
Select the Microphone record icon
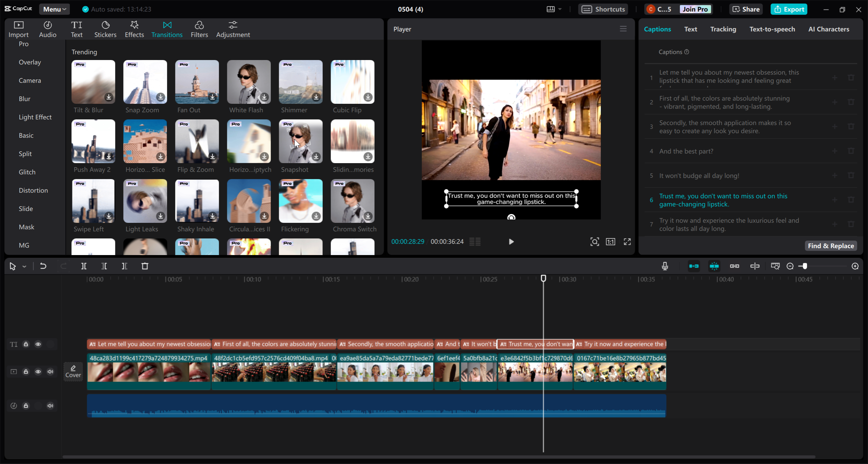tap(665, 266)
